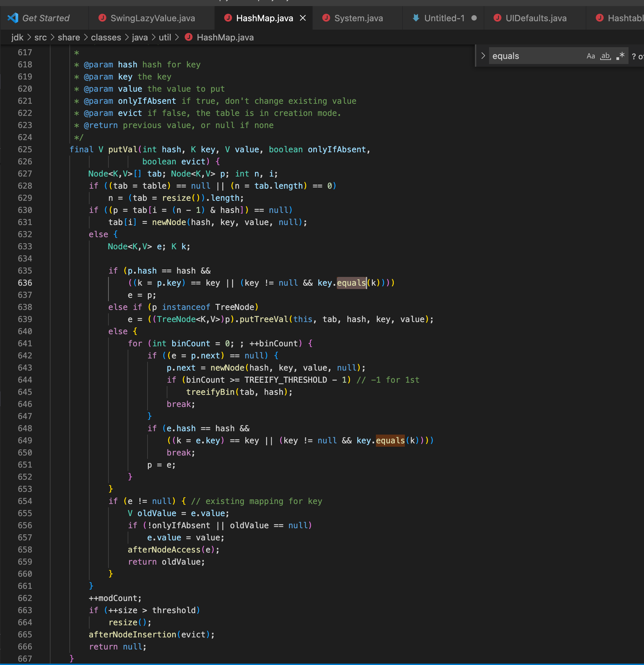The height and width of the screenshot is (665, 644).
Task: Click 'return oldValue' on line 659
Action: (165, 562)
